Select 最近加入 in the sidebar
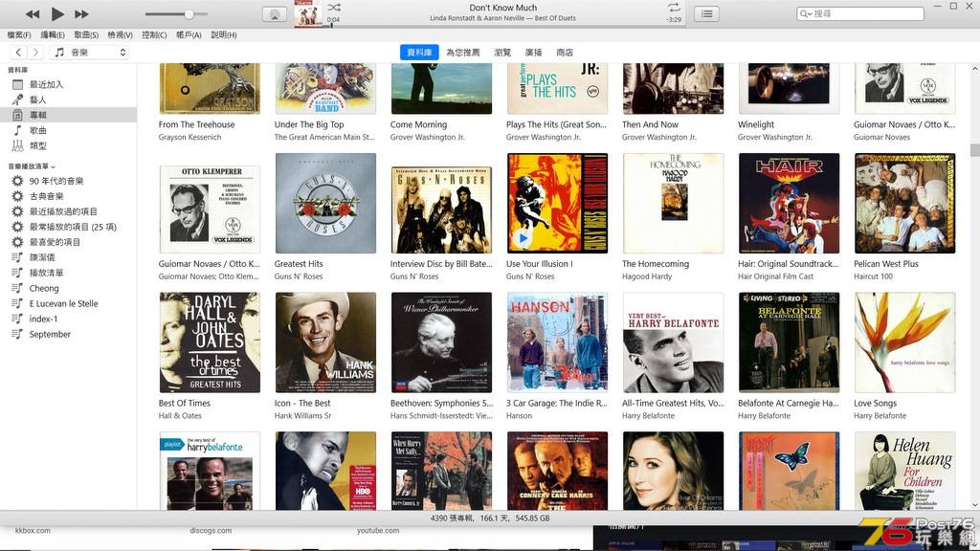 click(x=68, y=84)
